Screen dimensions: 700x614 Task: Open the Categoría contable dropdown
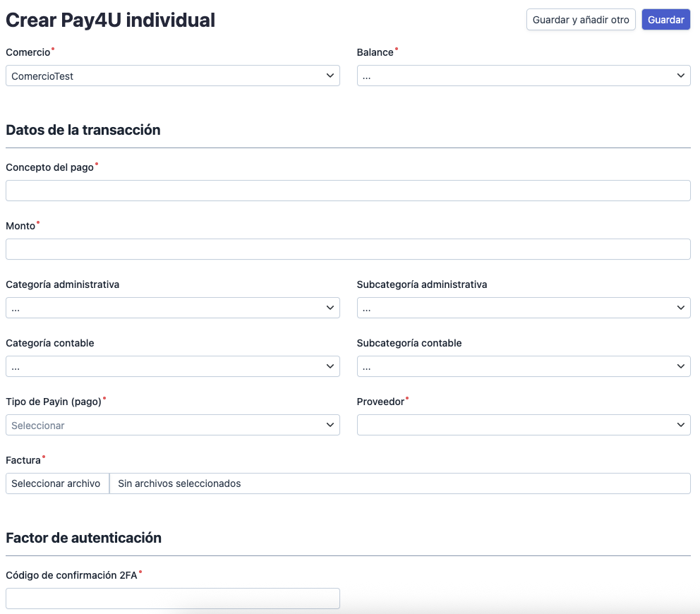173,366
